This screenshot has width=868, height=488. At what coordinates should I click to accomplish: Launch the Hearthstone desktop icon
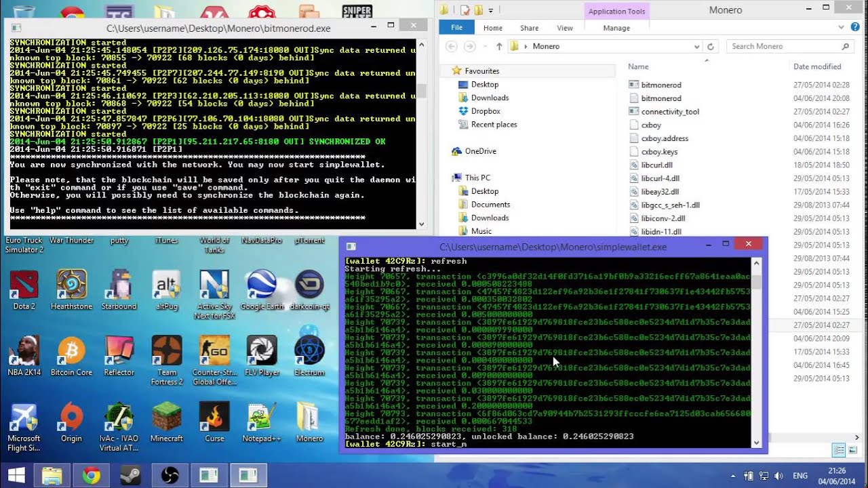[71, 290]
